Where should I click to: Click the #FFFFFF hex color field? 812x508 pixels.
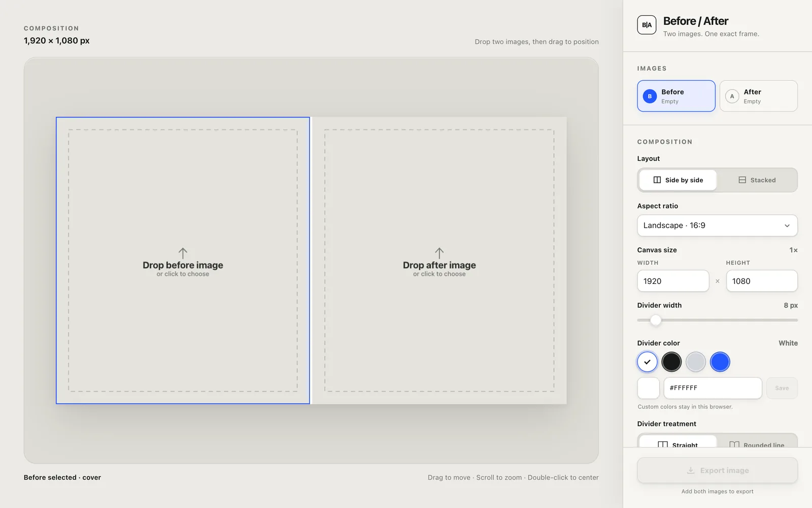coord(713,388)
